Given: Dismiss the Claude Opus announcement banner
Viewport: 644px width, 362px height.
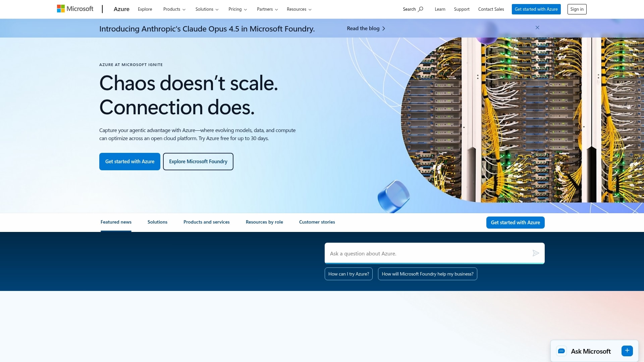Looking at the screenshot, I should click(537, 27).
